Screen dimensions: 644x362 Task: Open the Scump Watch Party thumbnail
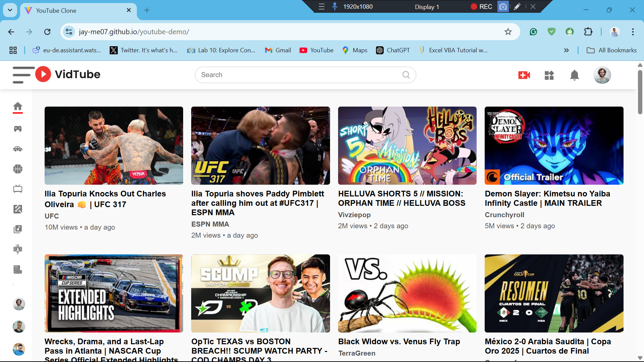pos(260,293)
